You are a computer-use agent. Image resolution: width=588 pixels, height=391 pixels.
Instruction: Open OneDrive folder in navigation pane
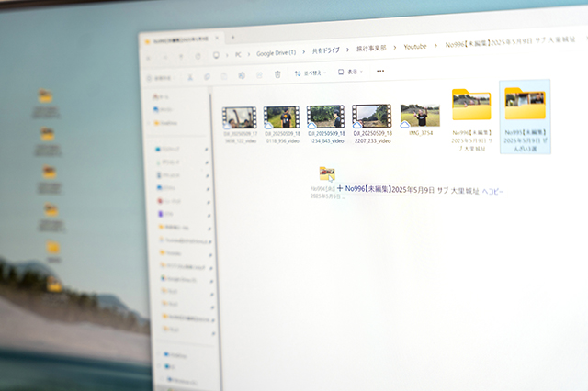(164, 122)
